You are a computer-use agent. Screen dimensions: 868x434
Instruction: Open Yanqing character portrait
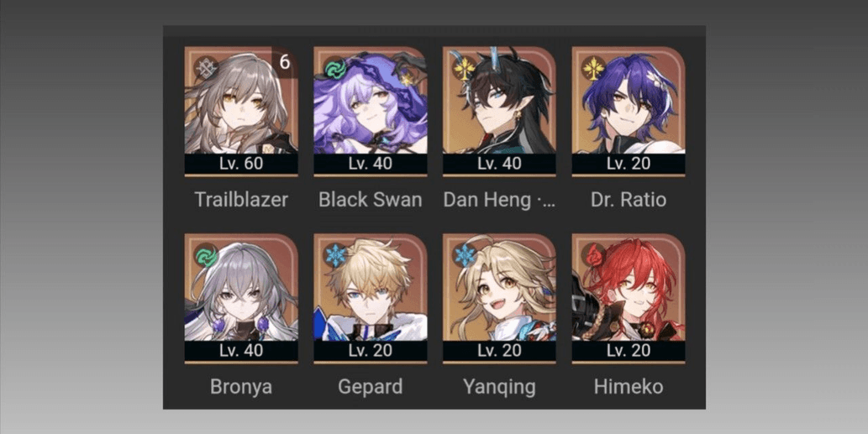(499, 299)
